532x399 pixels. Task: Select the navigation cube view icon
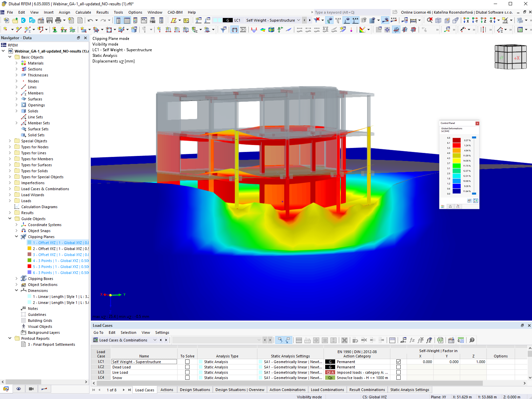(x=510, y=57)
